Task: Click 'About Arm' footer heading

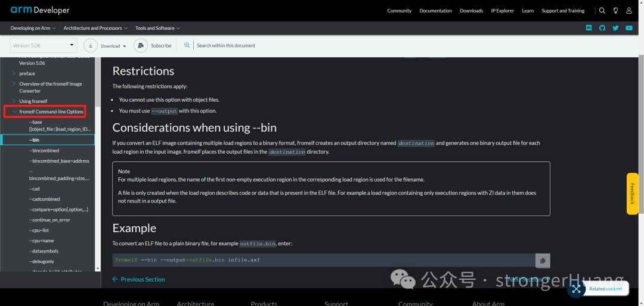Action: tap(488, 304)
